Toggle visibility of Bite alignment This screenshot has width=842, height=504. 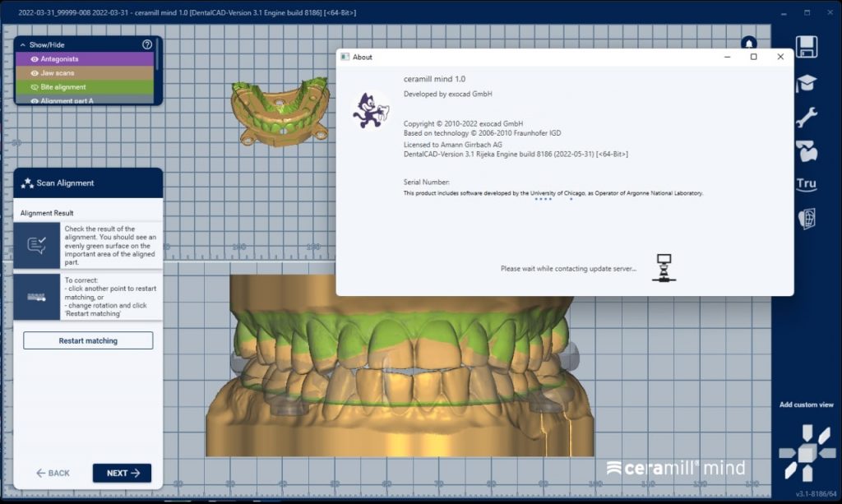(x=35, y=87)
